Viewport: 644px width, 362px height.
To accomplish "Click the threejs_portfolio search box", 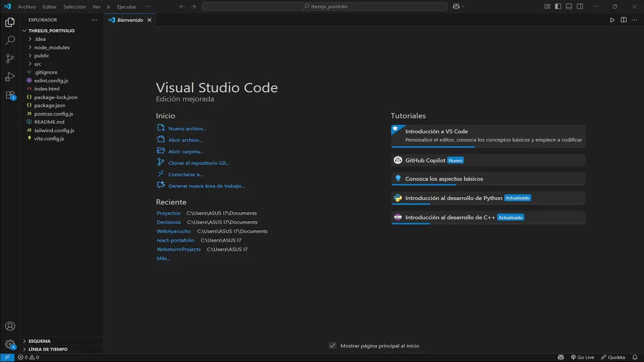I will click(x=325, y=7).
